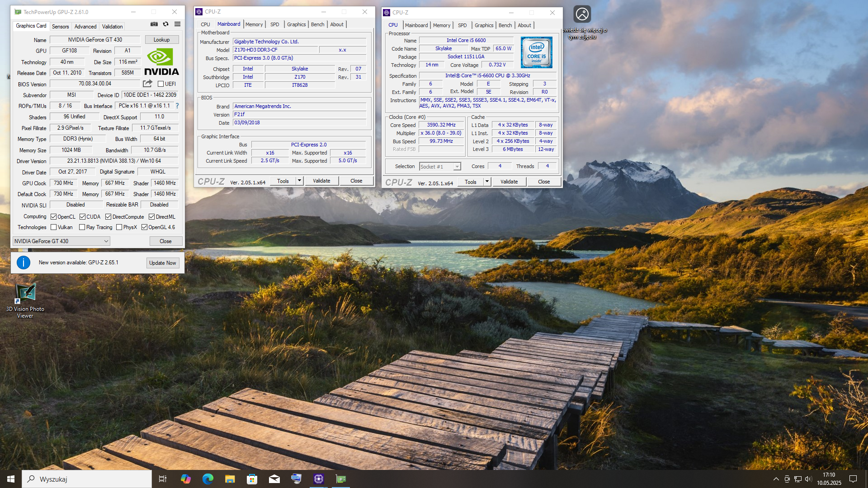Screen dimensions: 868x488
Task: Click the GPU-Z screenshot camera icon
Action: [154, 24]
